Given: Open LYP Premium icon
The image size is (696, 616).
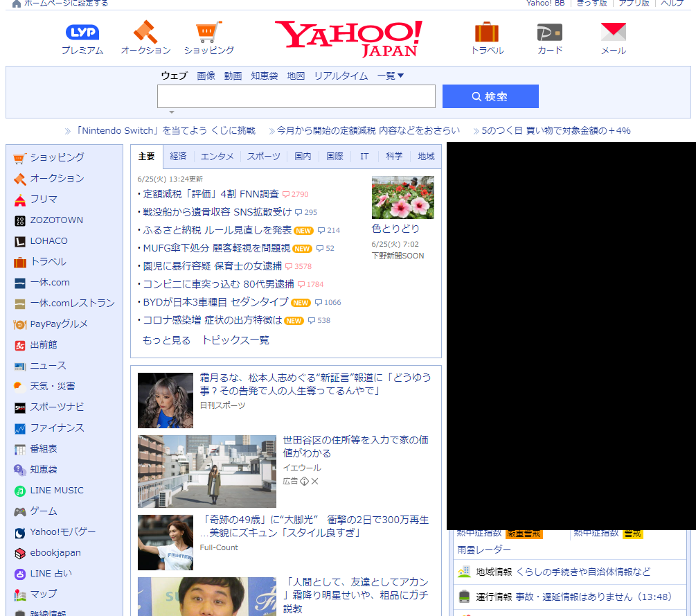Looking at the screenshot, I should [82, 33].
